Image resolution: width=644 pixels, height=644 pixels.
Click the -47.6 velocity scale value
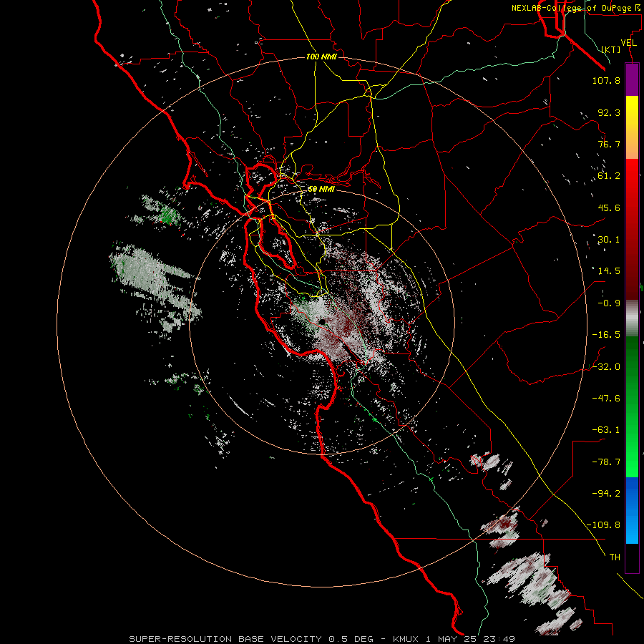click(606, 399)
